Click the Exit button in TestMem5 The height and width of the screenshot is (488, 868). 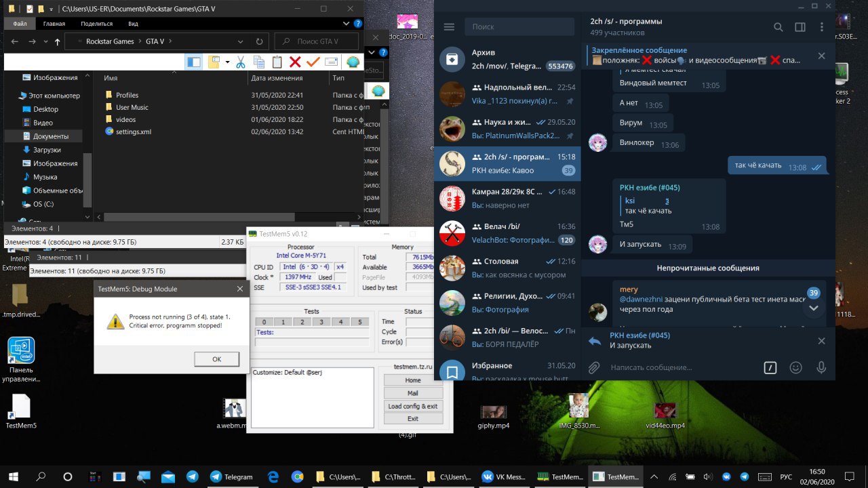(x=413, y=419)
